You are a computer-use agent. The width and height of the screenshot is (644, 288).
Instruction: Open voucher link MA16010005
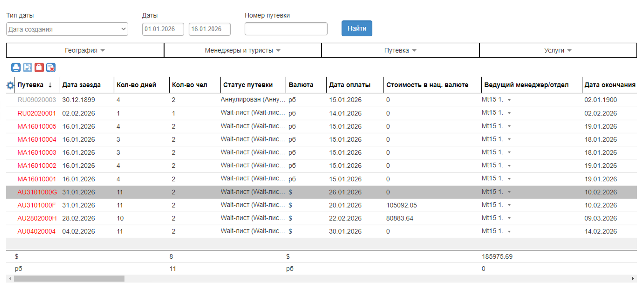tap(37, 126)
